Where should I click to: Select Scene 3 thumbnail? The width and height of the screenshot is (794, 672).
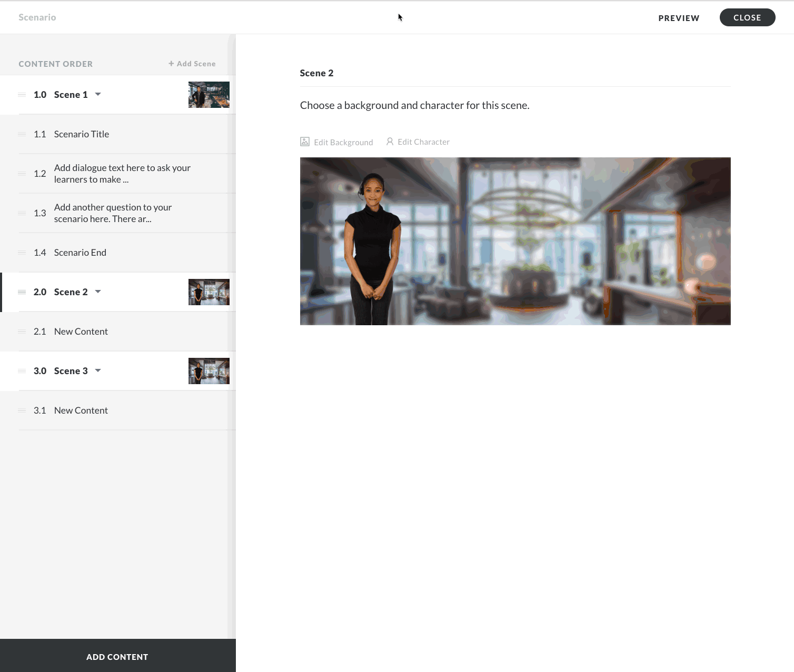[209, 371]
